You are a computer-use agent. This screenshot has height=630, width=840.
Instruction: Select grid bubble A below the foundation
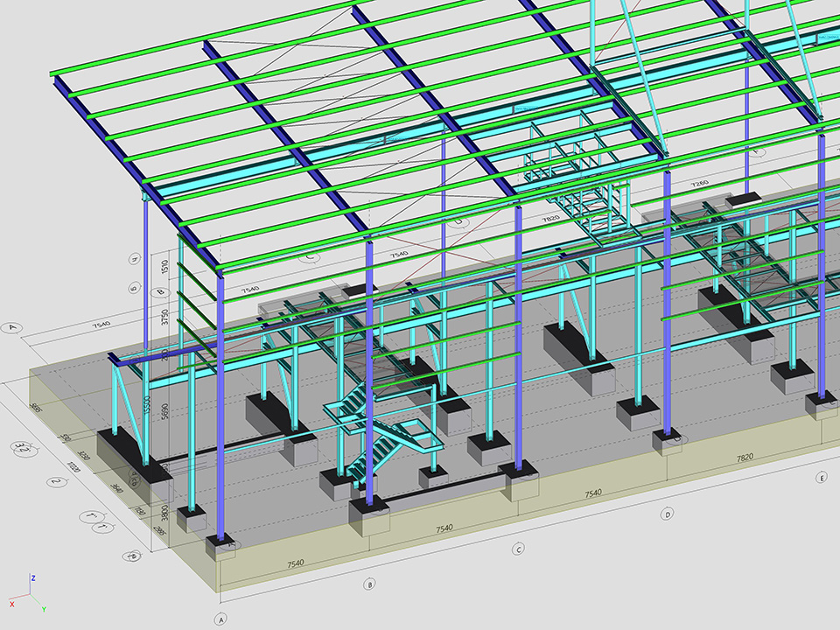(220, 619)
